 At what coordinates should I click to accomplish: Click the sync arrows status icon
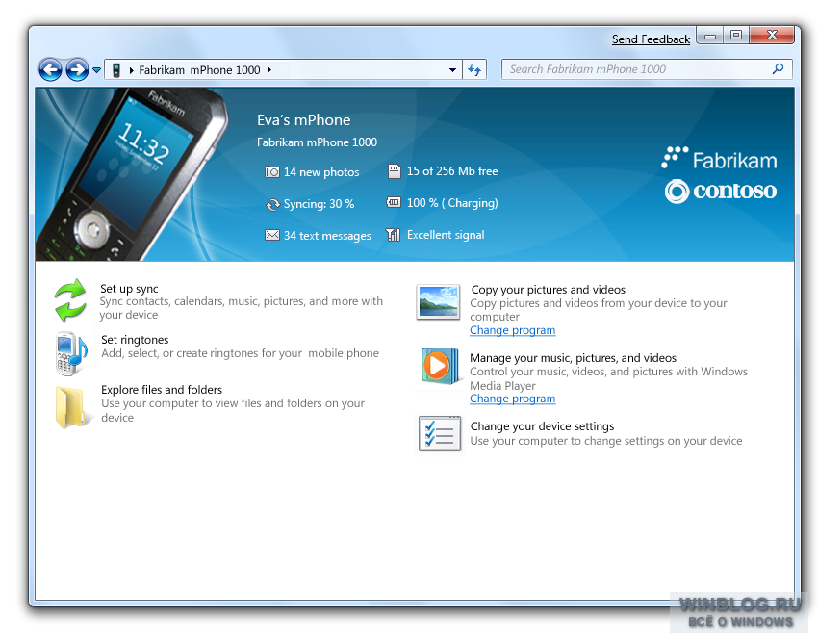point(273,205)
